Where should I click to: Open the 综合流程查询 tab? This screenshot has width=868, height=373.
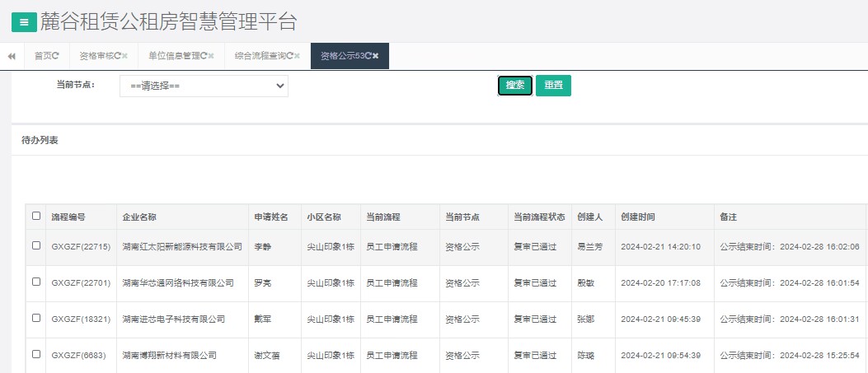click(260, 56)
